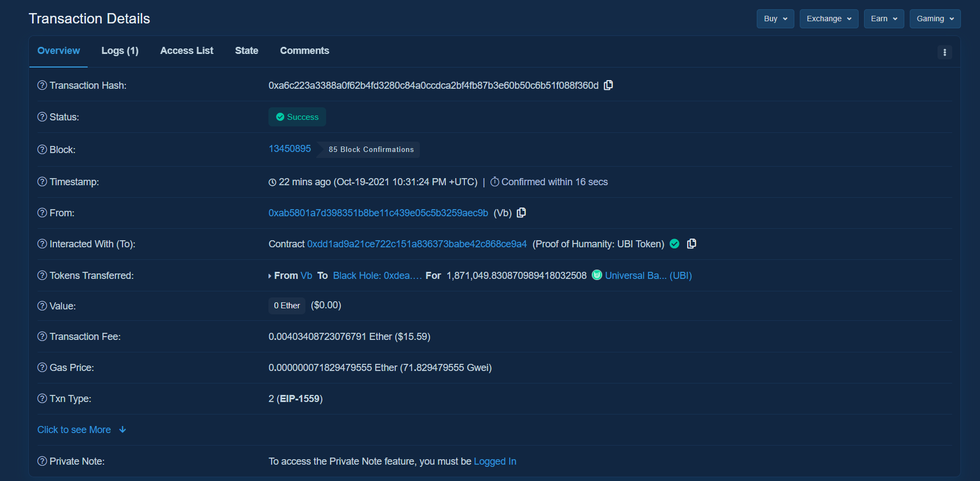This screenshot has height=481, width=980.
Task: Click the (Proof of Humanity: UBI Token) label
Action: tap(598, 244)
